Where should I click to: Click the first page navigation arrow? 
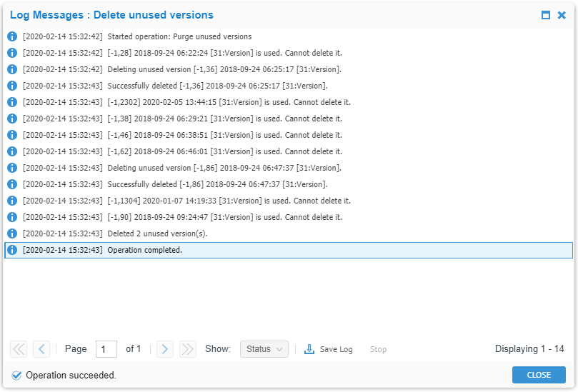[x=19, y=349]
